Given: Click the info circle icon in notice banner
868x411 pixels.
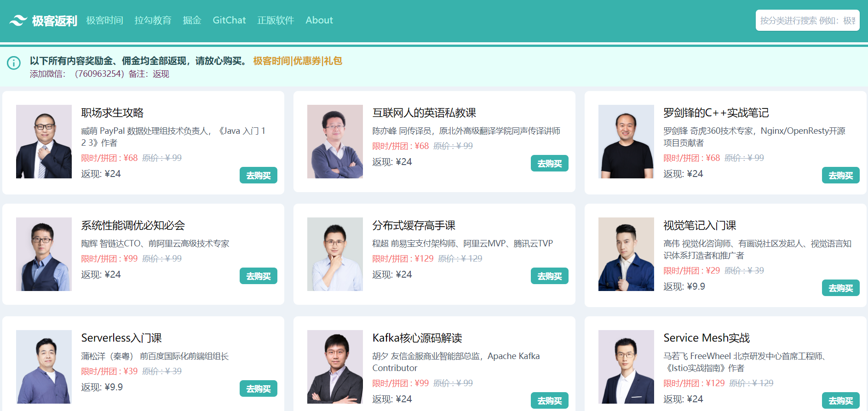Looking at the screenshot, I should pyautogui.click(x=14, y=63).
